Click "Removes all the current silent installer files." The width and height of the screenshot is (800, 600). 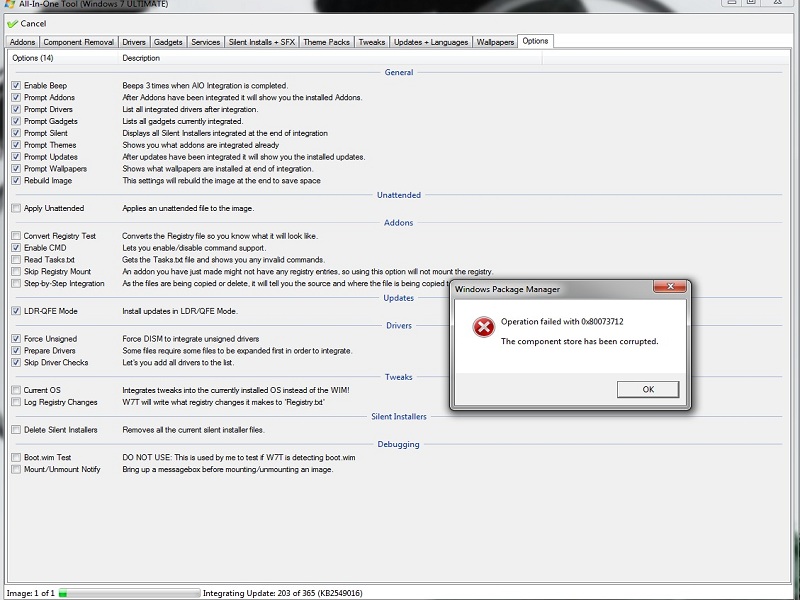coord(193,430)
